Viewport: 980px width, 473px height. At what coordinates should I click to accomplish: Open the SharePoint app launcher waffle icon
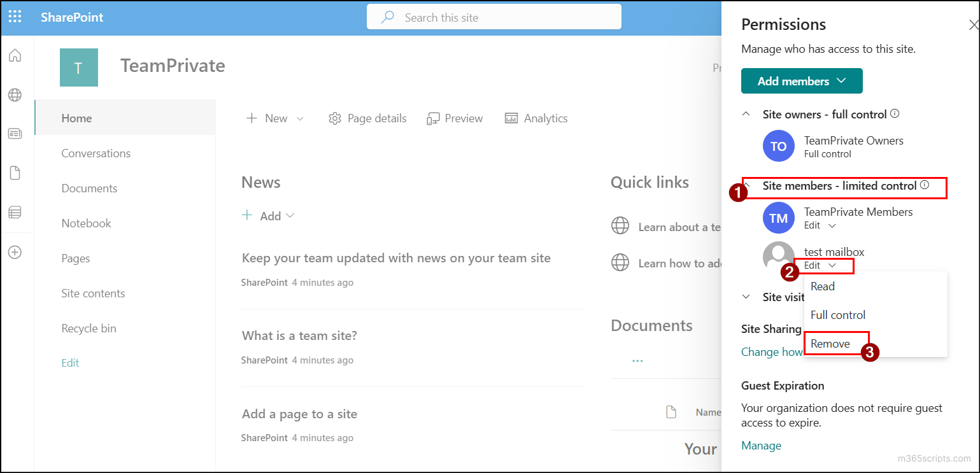tap(14, 16)
